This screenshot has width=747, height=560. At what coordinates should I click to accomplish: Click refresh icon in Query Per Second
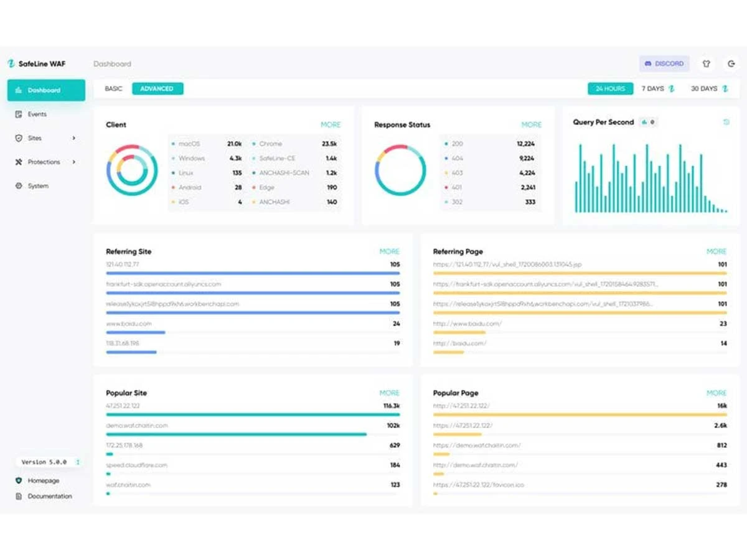coord(726,122)
